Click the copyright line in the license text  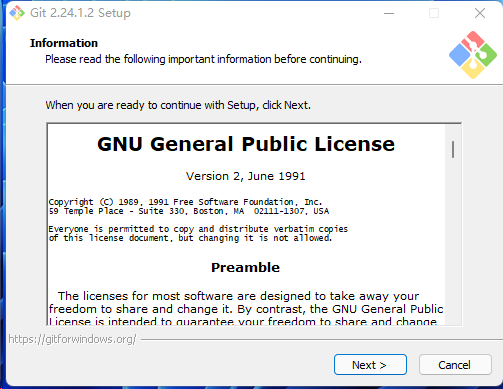pos(185,202)
